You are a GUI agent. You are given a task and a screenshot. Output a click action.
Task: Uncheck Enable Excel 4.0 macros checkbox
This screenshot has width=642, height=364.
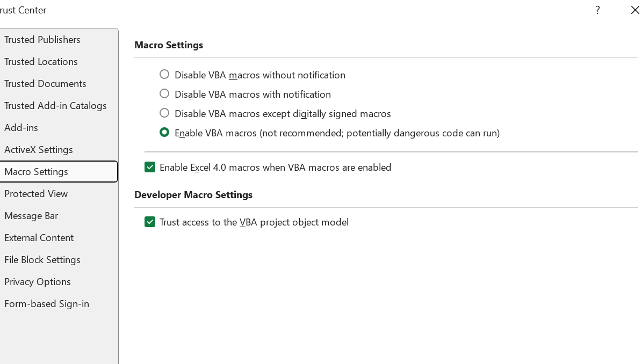[x=150, y=168]
